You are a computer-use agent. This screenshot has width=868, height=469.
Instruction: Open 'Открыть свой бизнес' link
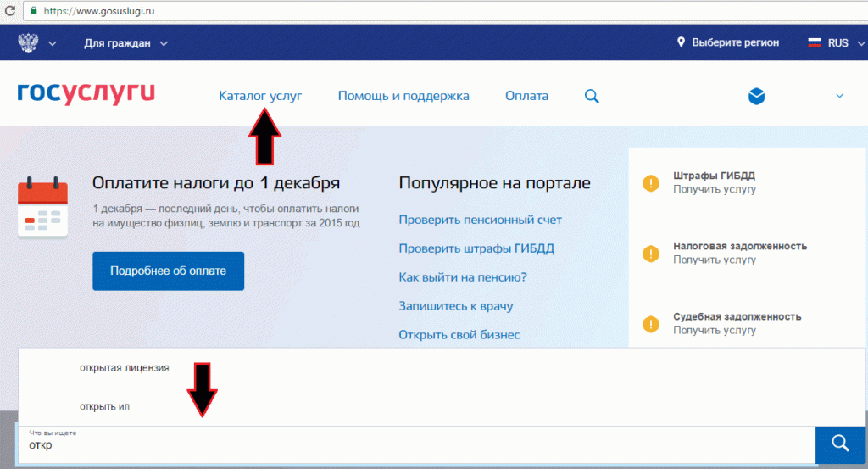pos(459,335)
